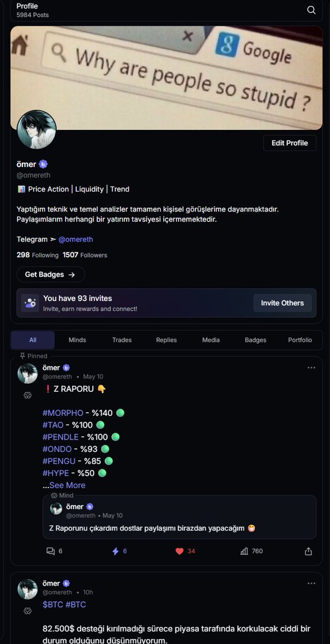The height and width of the screenshot is (644, 330).
Task: Click the lightning boost icon on pinned post
Action: coord(115,551)
